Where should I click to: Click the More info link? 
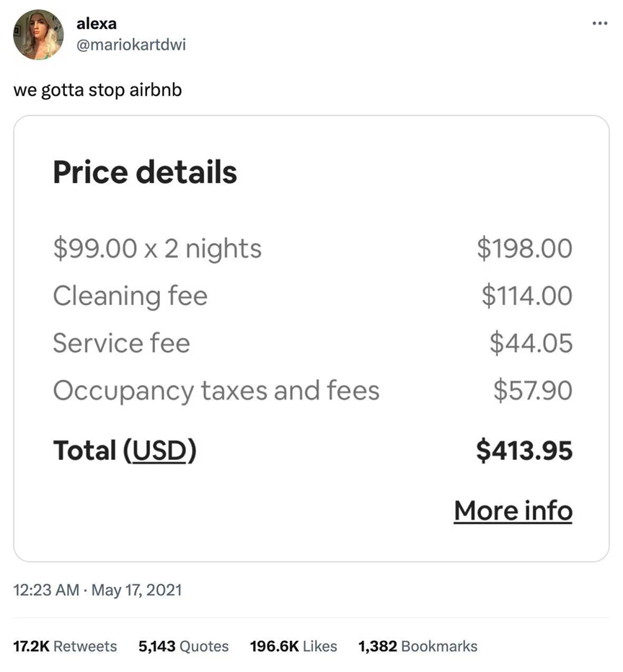(513, 510)
